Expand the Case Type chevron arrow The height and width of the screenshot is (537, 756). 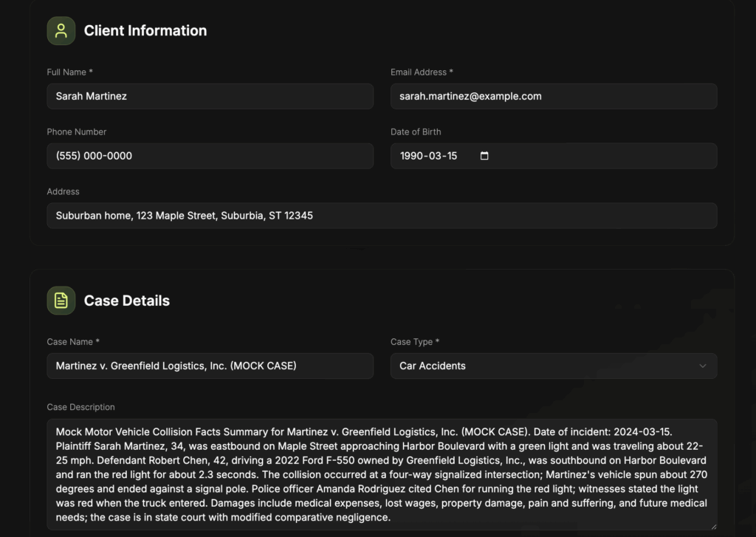pyautogui.click(x=702, y=366)
